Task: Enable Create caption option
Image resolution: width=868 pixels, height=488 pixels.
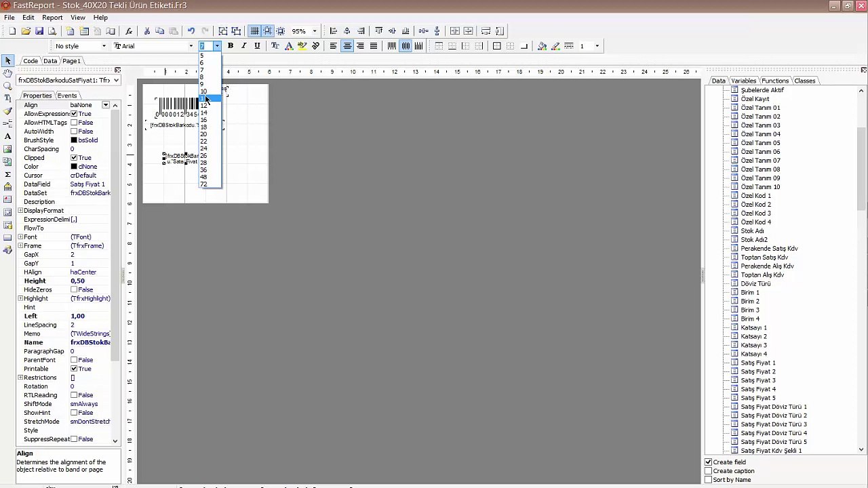Action: point(709,471)
